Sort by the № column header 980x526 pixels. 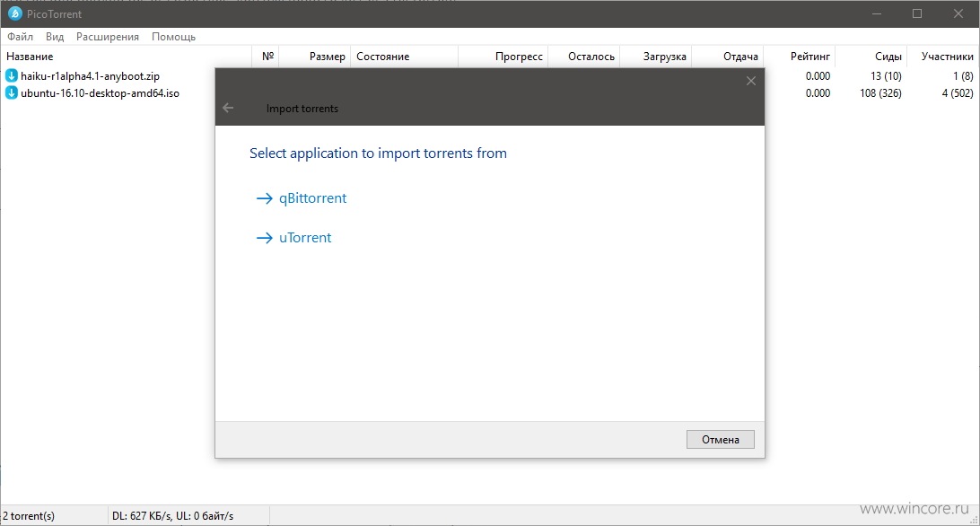(x=265, y=57)
